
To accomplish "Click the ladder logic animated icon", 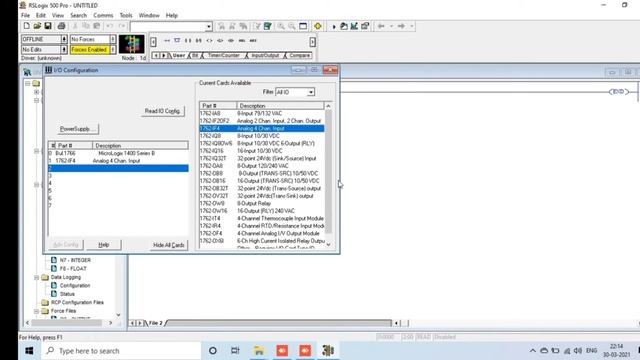I will point(131,44).
